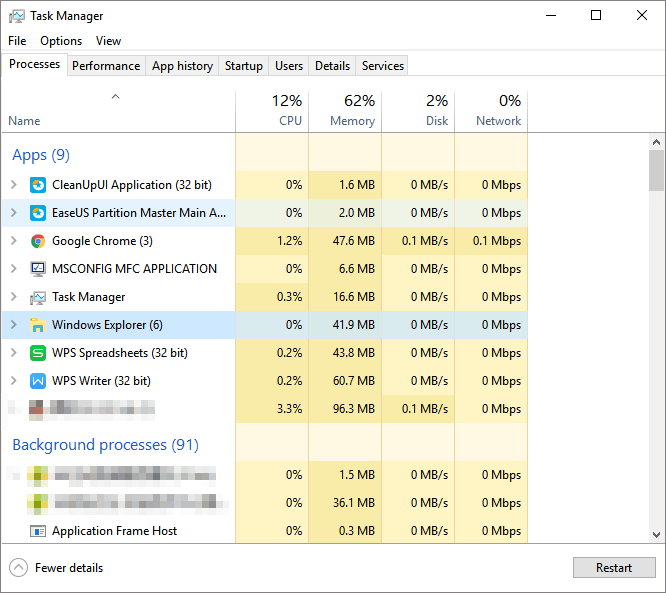Click the EaseUS Partition Master icon

(x=38, y=213)
